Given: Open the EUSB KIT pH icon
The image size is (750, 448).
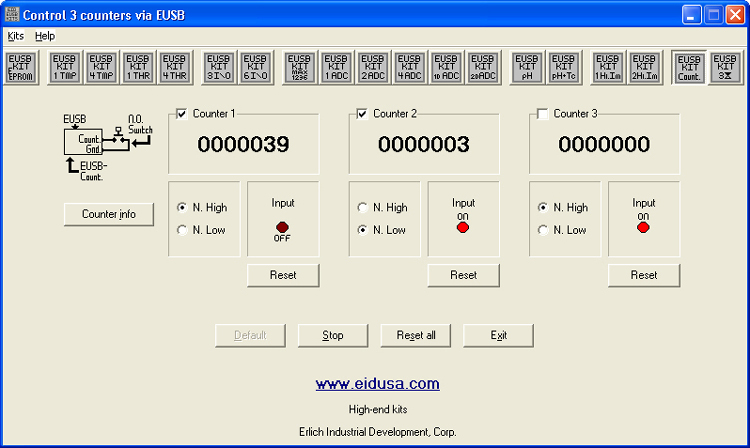Looking at the screenshot, I should point(527,67).
